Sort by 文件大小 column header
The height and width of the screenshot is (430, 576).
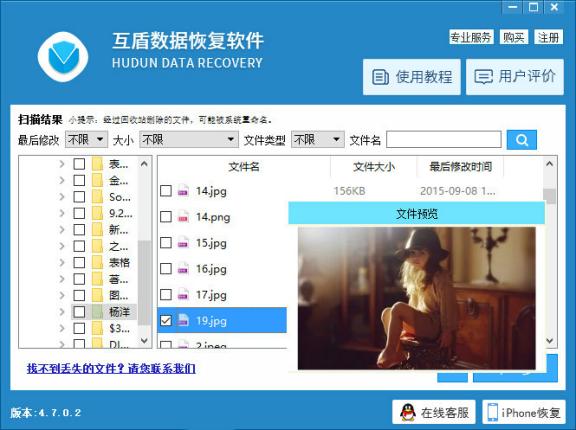[x=374, y=167]
